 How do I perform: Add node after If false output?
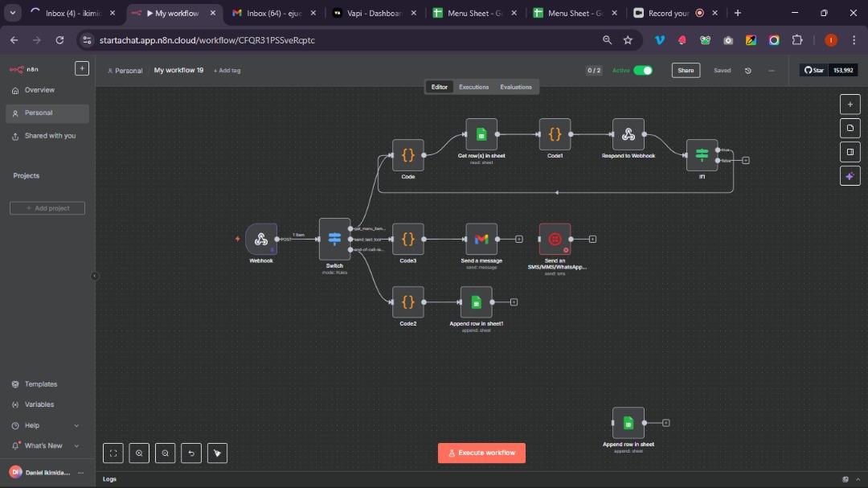(746, 160)
